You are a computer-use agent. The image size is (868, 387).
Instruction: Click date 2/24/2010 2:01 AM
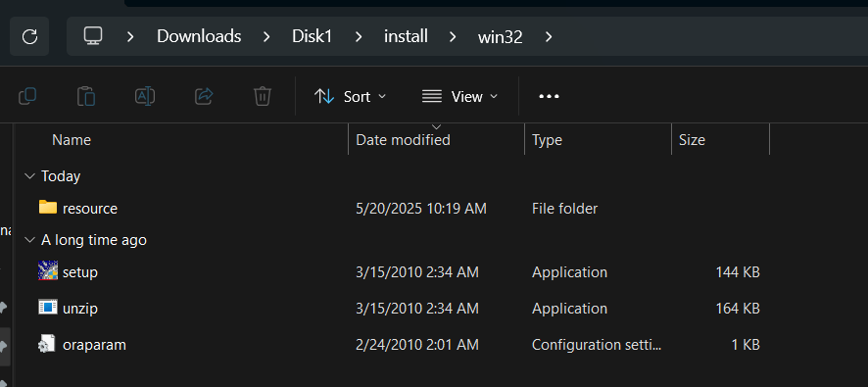coord(417,345)
